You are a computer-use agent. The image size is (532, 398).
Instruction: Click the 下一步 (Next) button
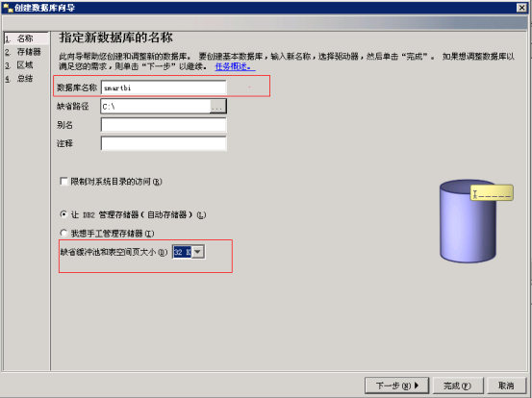point(396,386)
